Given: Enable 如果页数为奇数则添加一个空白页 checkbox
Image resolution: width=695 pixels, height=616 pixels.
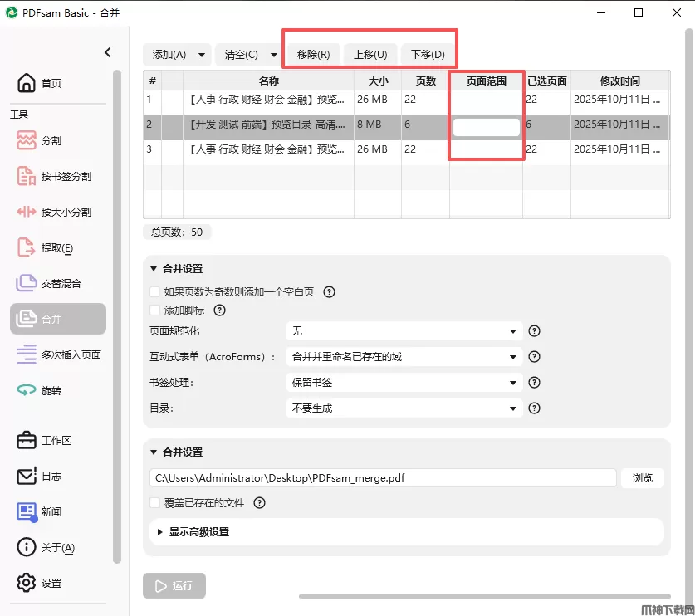Looking at the screenshot, I should [155, 291].
